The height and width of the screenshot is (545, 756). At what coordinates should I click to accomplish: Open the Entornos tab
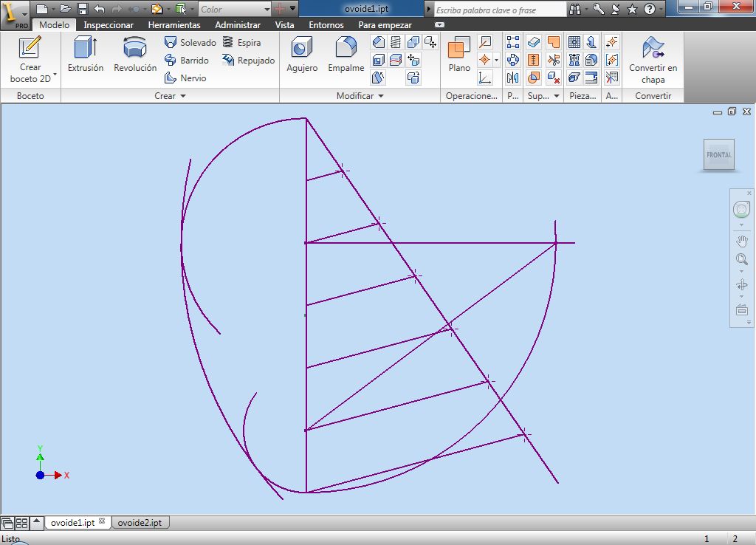point(326,24)
